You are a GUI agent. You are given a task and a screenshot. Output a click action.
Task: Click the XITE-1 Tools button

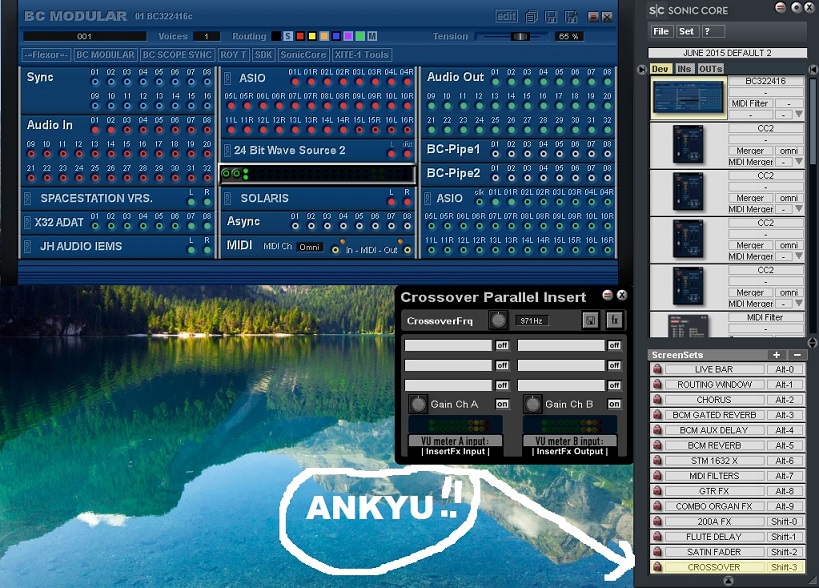pos(362,55)
